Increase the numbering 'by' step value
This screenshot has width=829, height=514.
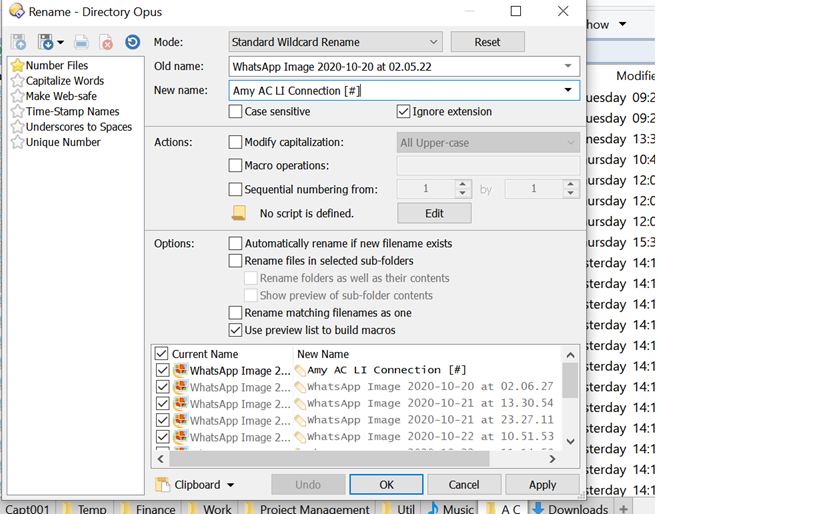coord(570,184)
